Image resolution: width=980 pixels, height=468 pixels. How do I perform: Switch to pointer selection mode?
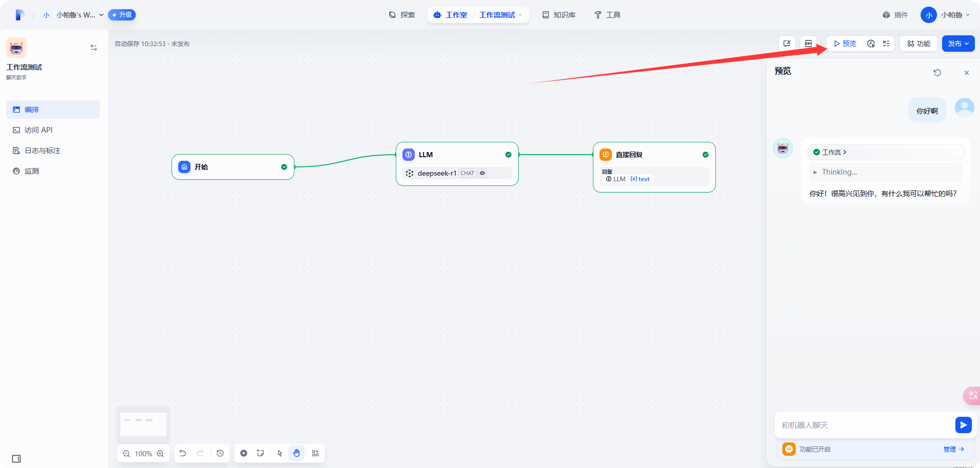(280, 453)
